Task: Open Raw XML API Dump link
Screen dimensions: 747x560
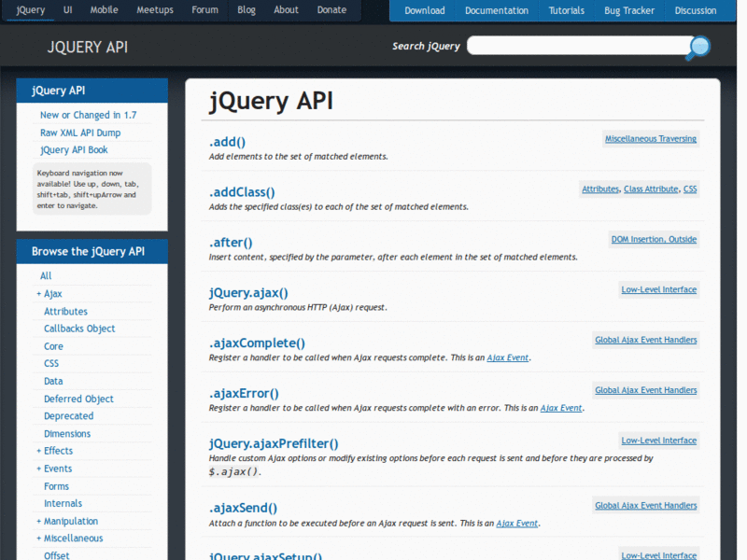Action: tap(80, 133)
